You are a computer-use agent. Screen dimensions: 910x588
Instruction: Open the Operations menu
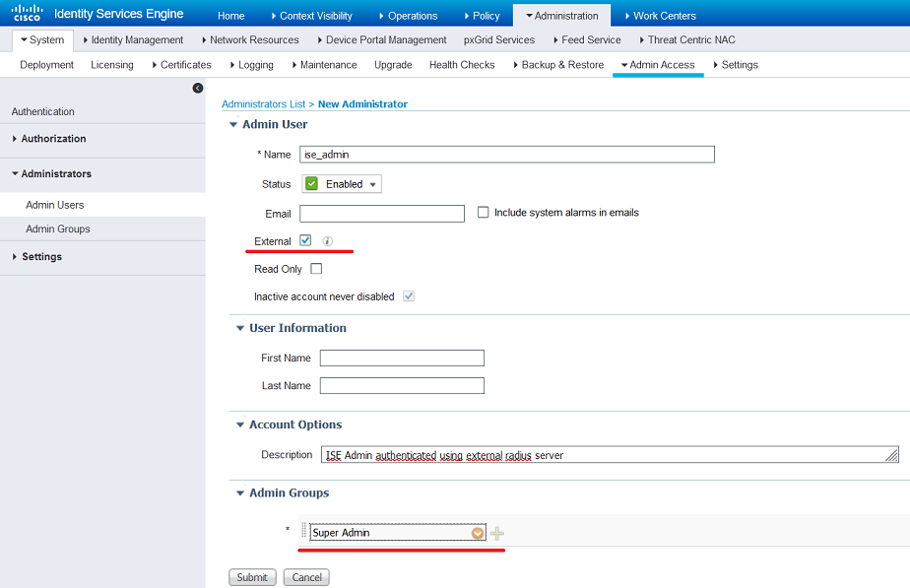[x=409, y=16]
